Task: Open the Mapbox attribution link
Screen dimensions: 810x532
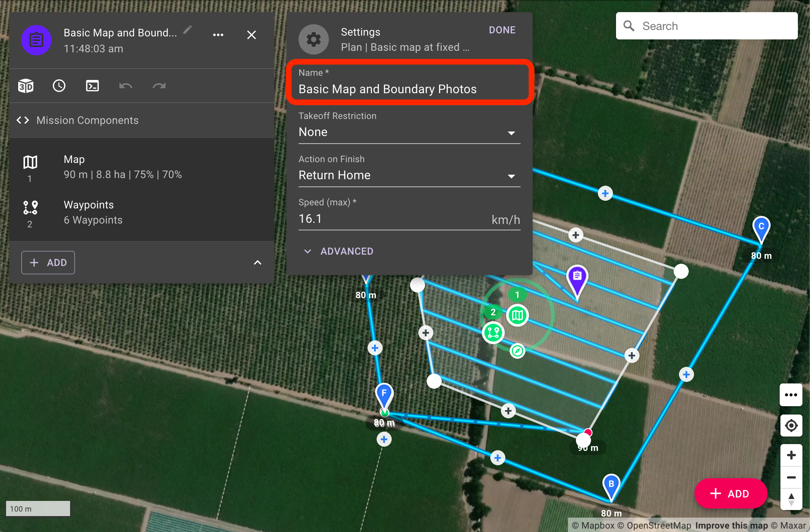Action: pyautogui.click(x=593, y=526)
